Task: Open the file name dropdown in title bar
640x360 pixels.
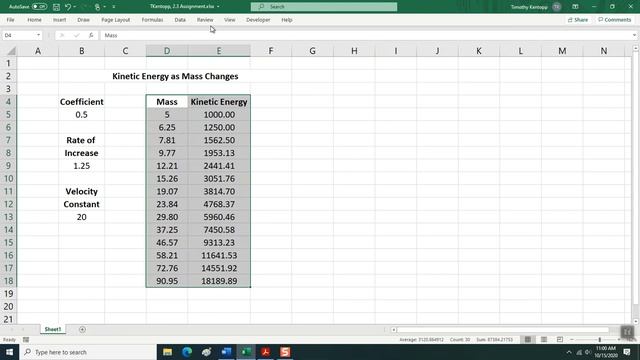Action: 218,7
